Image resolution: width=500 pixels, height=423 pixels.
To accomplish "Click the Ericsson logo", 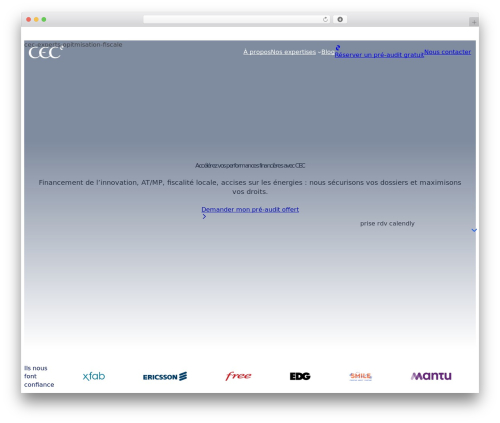I will (x=165, y=377).
